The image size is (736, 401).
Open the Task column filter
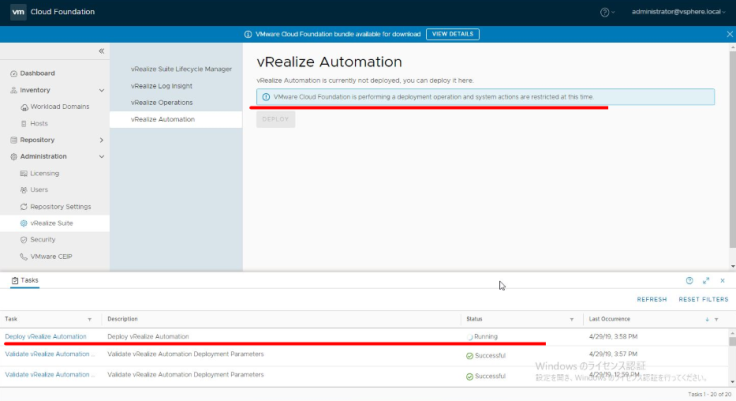pos(90,319)
